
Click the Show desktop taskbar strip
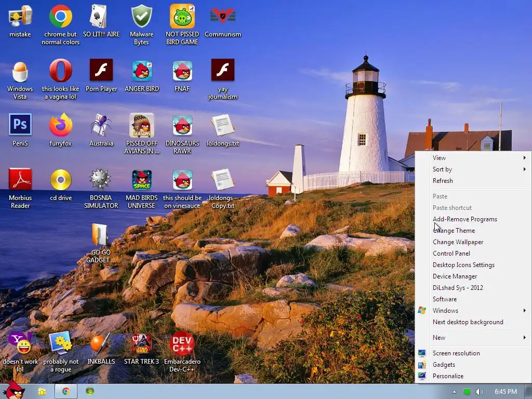pyautogui.click(x=528, y=392)
